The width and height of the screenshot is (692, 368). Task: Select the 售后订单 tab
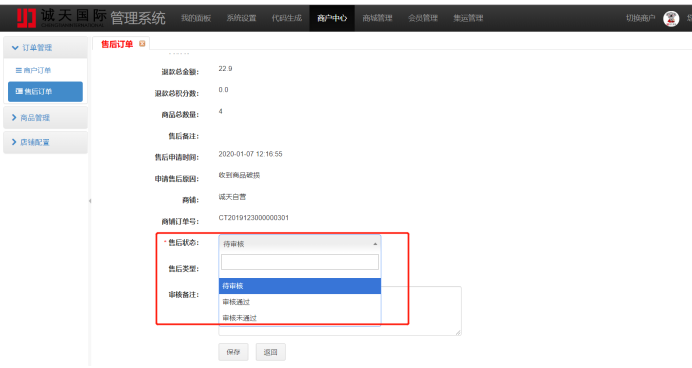point(117,44)
